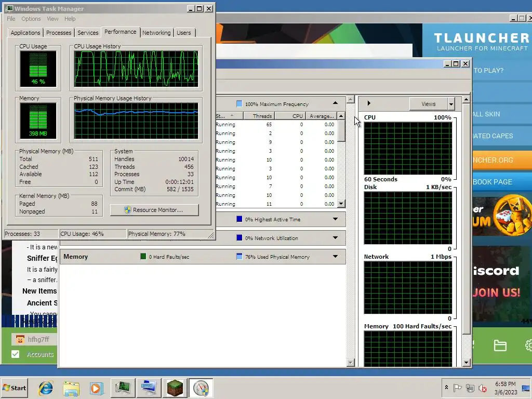Click the hfhg7ff account field

point(34,339)
